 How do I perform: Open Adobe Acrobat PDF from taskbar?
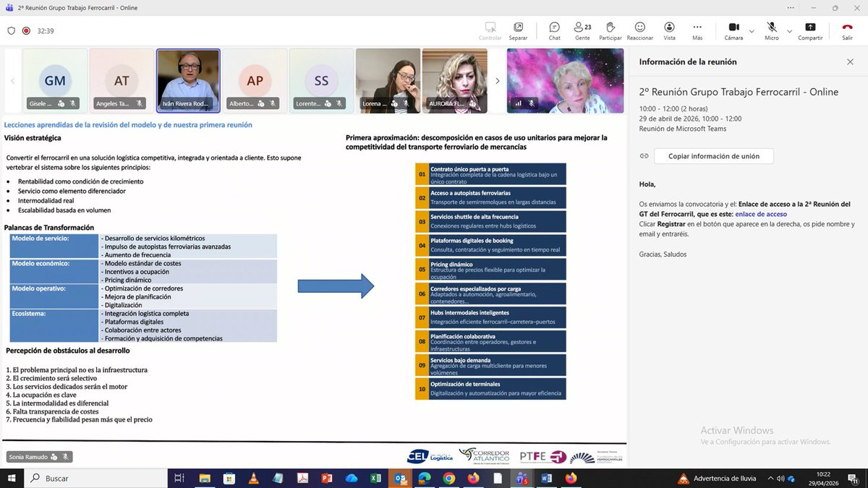pos(302,478)
